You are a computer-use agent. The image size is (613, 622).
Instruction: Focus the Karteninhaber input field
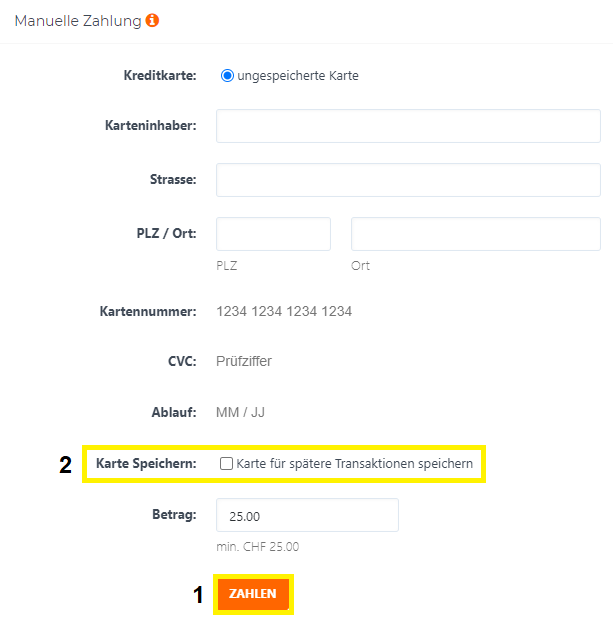(408, 126)
